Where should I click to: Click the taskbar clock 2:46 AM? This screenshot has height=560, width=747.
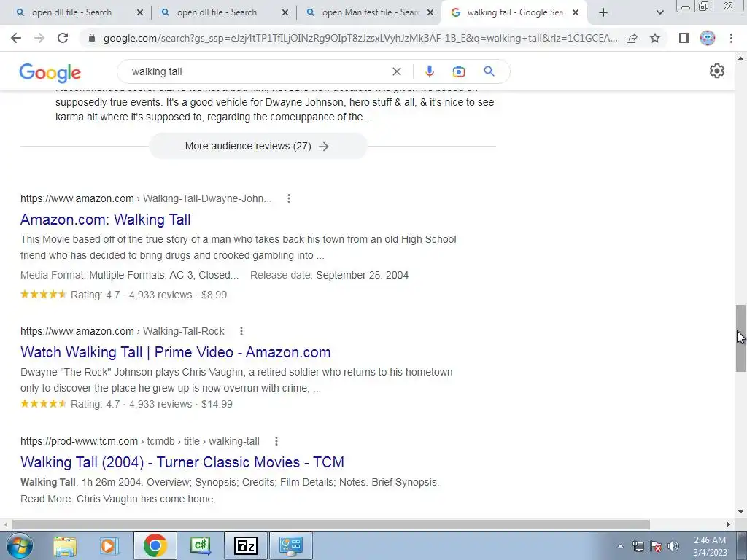coord(710,540)
